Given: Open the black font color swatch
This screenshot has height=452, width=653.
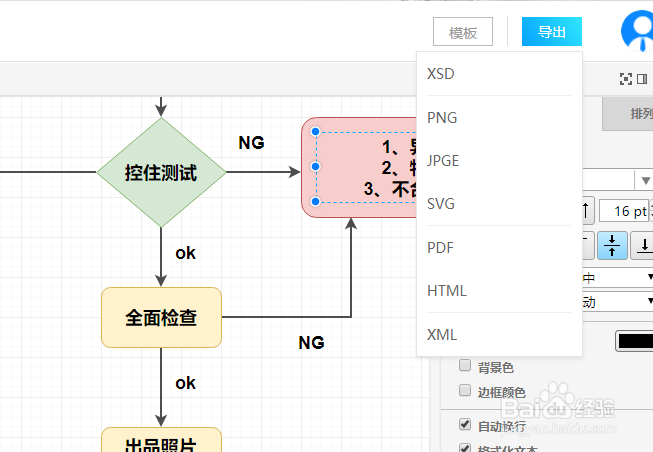Looking at the screenshot, I should (x=635, y=341).
